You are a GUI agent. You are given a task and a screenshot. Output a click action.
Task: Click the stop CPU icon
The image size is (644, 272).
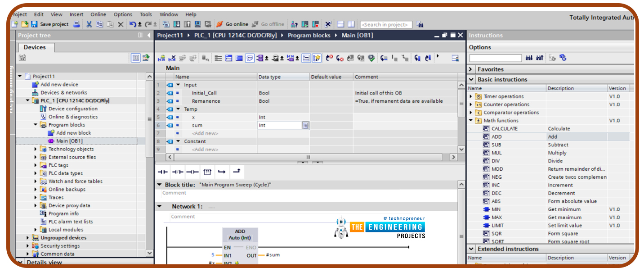(x=315, y=24)
